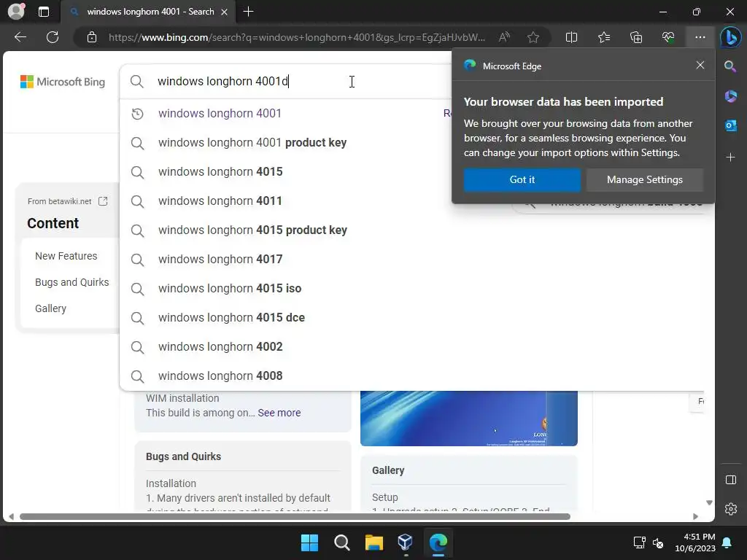This screenshot has width=747, height=560.
Task: Click See more link under WIM installation
Action: (279, 413)
